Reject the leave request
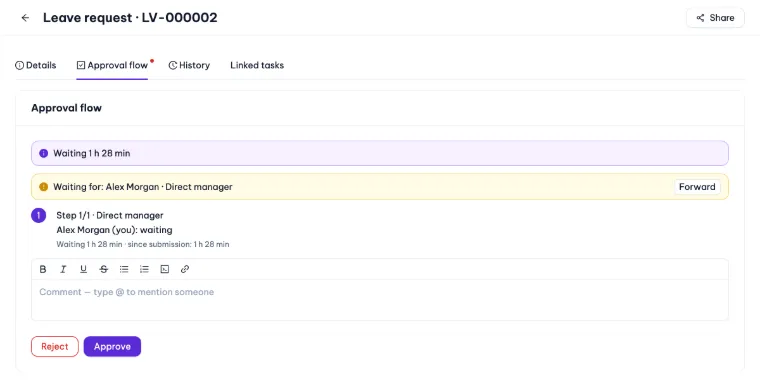 click(55, 347)
